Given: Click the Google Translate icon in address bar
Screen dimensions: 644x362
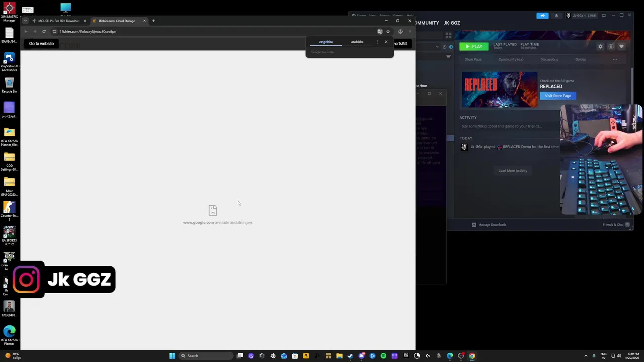Looking at the screenshot, I should pos(380,31).
